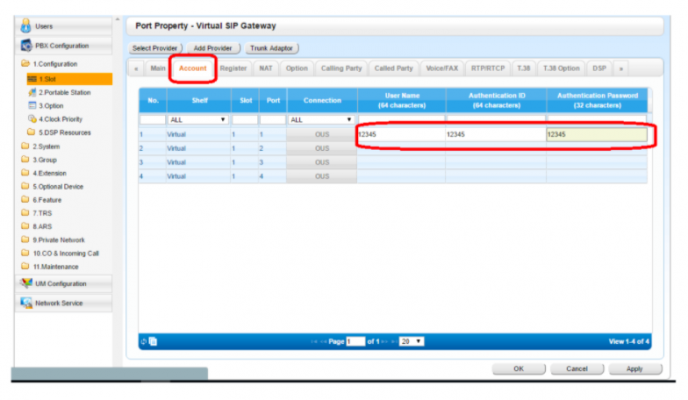Viewport: 688px width, 400px height.
Task: Click the Apply button
Action: coord(633,369)
